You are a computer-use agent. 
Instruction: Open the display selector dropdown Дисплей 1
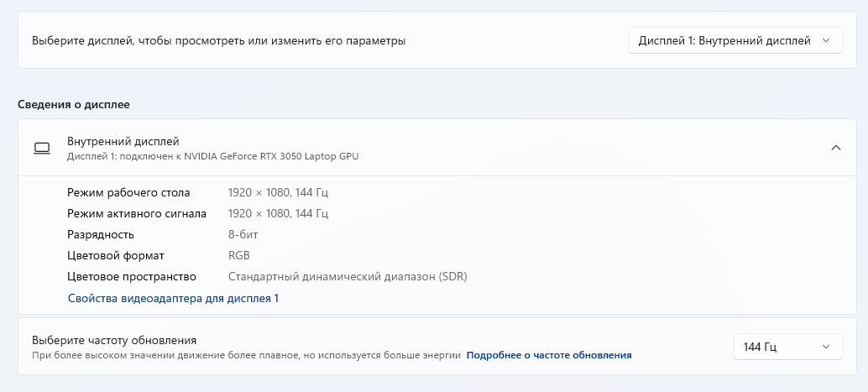735,40
